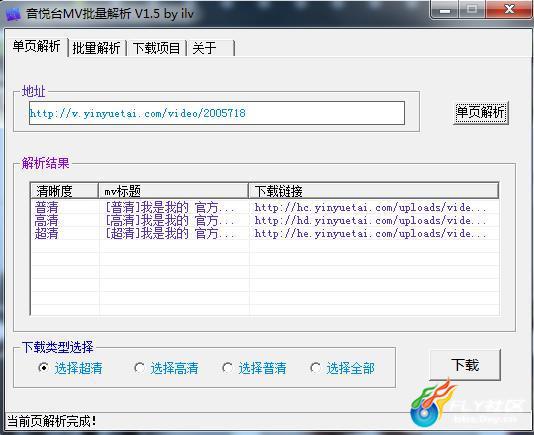Select the 高清 result row
Image resolution: width=534 pixels, height=435 pixels.
pyautogui.click(x=265, y=220)
